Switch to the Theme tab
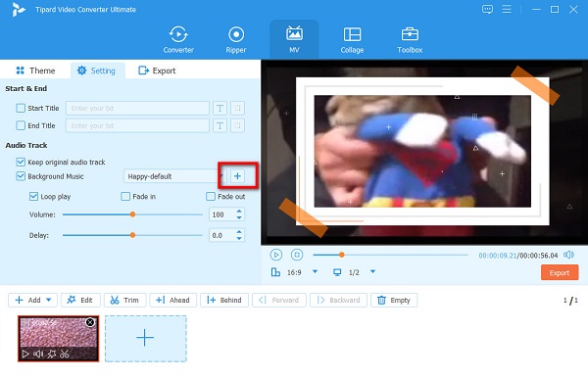Viewport: 588px width, 379px height. click(x=35, y=71)
